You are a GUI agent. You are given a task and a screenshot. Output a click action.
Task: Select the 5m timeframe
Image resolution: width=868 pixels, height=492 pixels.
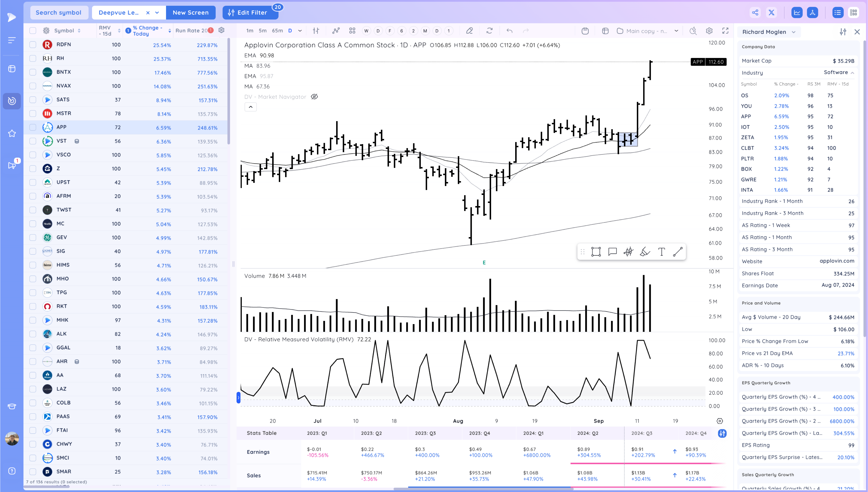point(262,31)
